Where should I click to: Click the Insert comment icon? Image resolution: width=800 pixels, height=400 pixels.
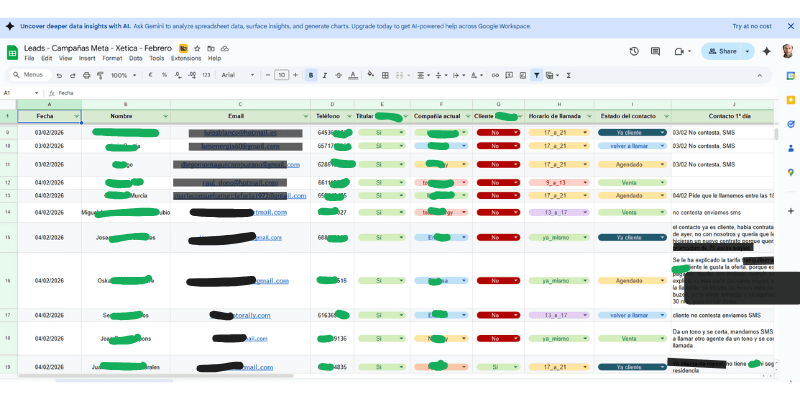click(509, 76)
